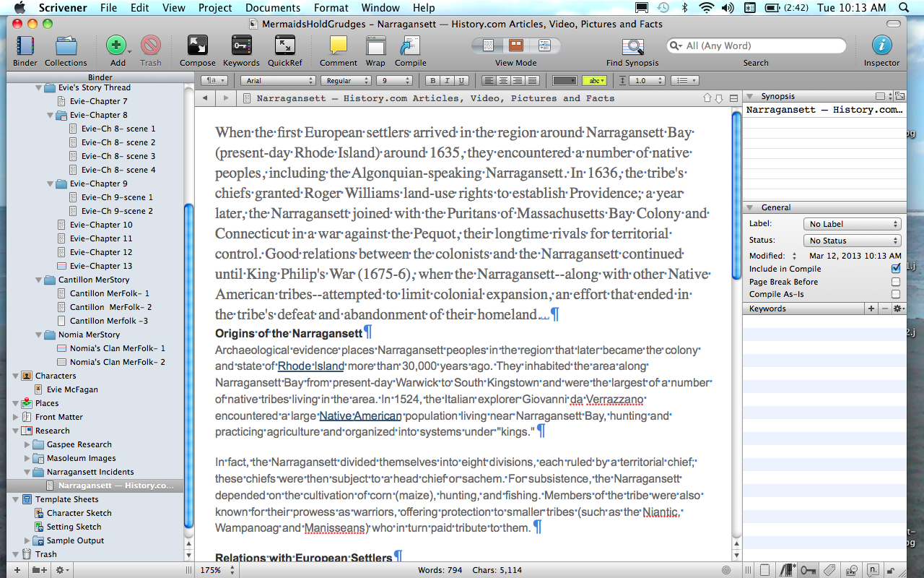This screenshot has height=578, width=924.
Task: Open the Snapshots camera icon in inspector footer
Action: tap(852, 570)
